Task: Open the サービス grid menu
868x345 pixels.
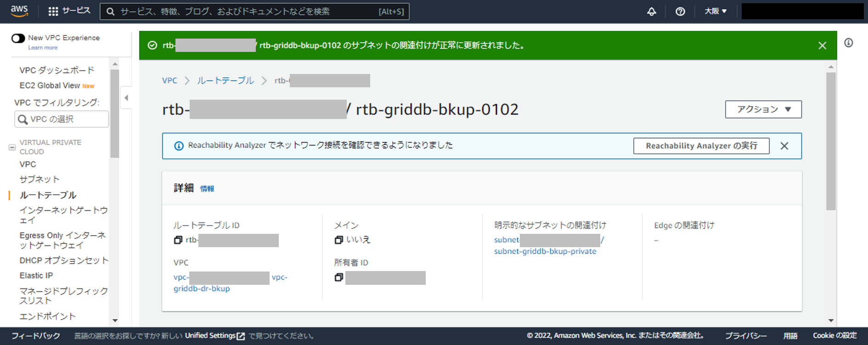Action: click(x=69, y=11)
